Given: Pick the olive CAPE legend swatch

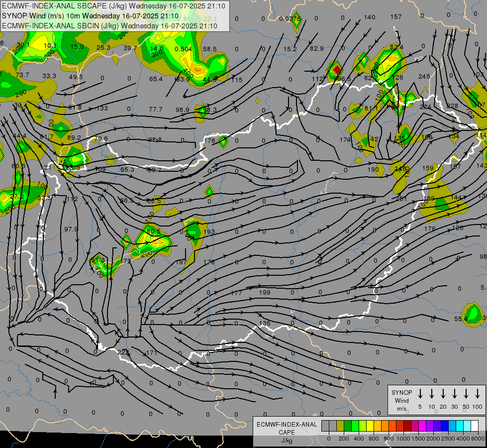Looking at the screenshot, I should 340,426.
